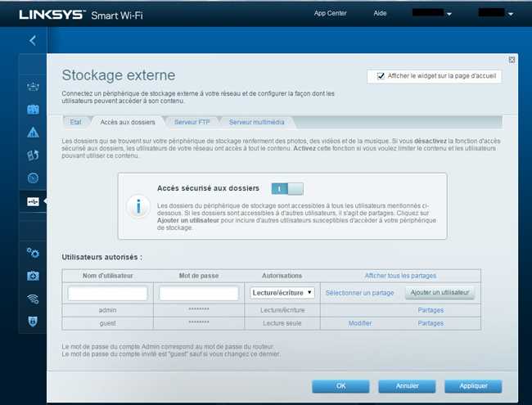
Task: Open the Connectivity gears icon
Action: 33,253
